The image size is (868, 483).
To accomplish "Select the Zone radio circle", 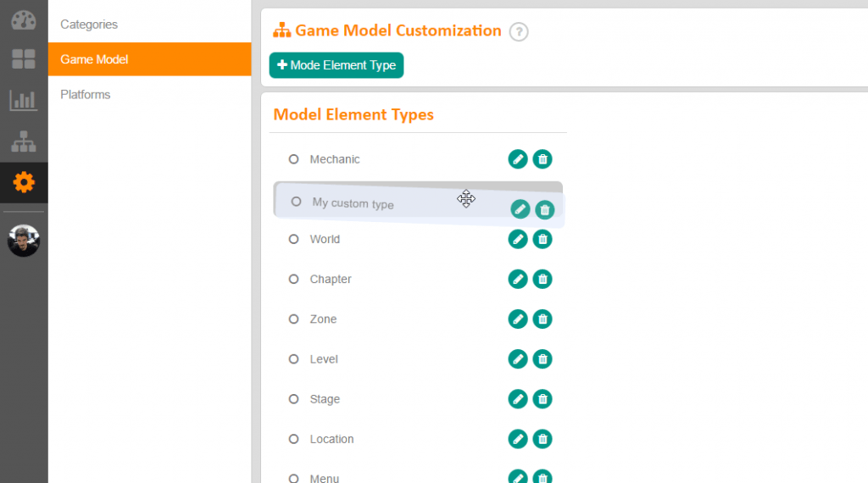I will pos(294,319).
